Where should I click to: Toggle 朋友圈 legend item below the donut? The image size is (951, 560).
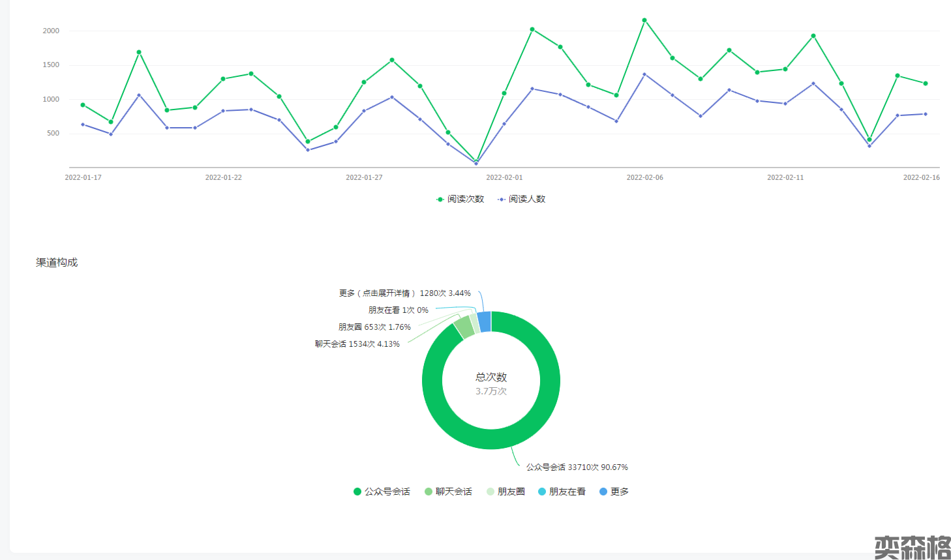[506, 492]
